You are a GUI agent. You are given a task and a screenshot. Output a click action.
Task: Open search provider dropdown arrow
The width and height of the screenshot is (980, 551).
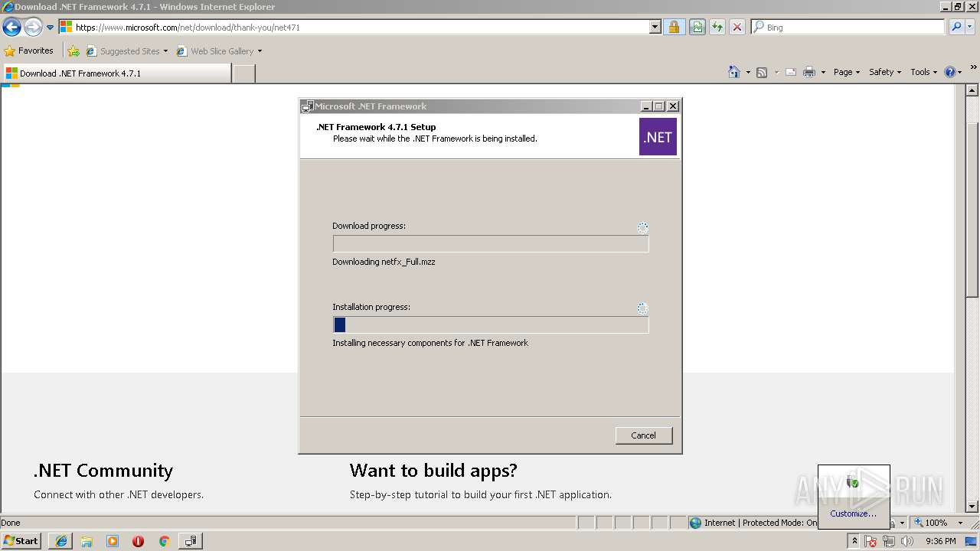(969, 28)
